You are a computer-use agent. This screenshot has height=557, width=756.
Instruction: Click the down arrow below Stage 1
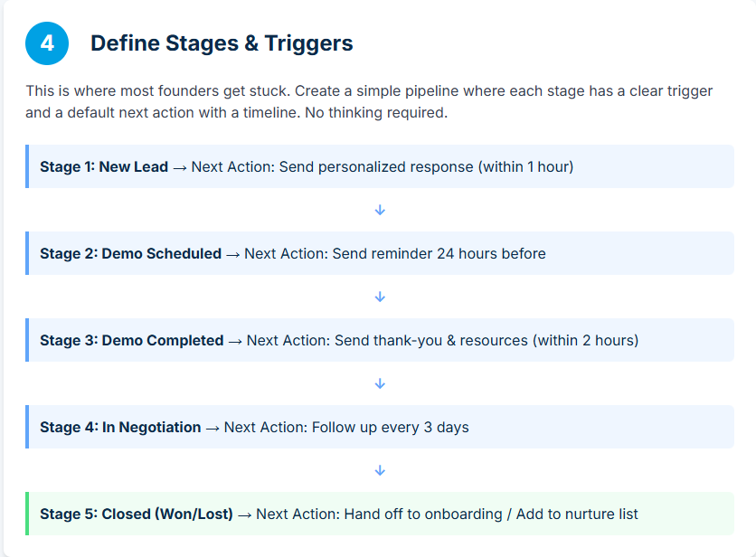click(x=380, y=210)
